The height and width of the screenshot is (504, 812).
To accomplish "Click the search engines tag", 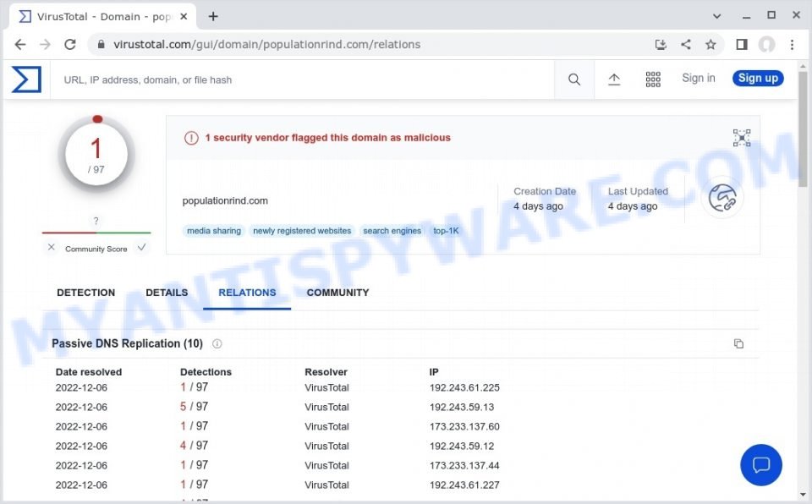I will point(392,231).
